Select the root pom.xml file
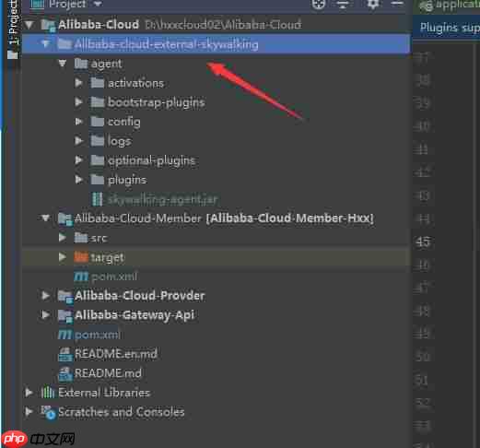Viewport: 480px width, 448px height. point(98,335)
